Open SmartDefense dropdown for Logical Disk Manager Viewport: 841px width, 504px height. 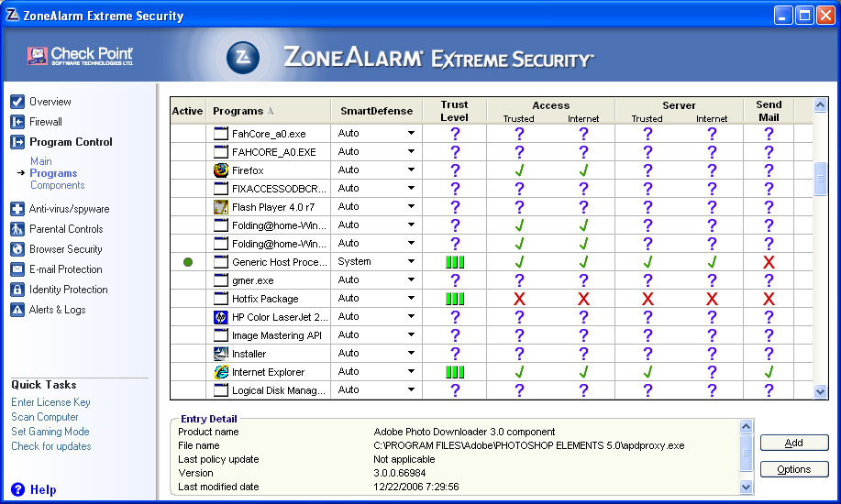coord(411,389)
